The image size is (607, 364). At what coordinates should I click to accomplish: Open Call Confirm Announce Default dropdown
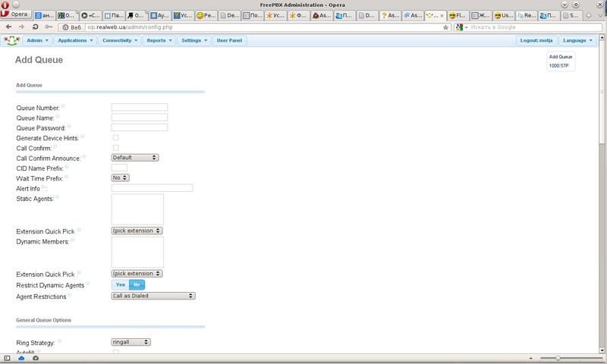135,158
